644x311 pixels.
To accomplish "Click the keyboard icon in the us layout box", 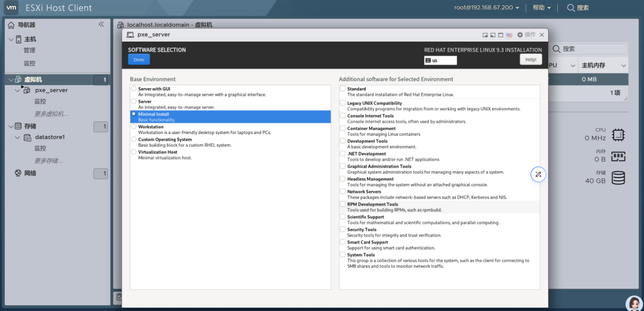I will pyautogui.click(x=428, y=61).
